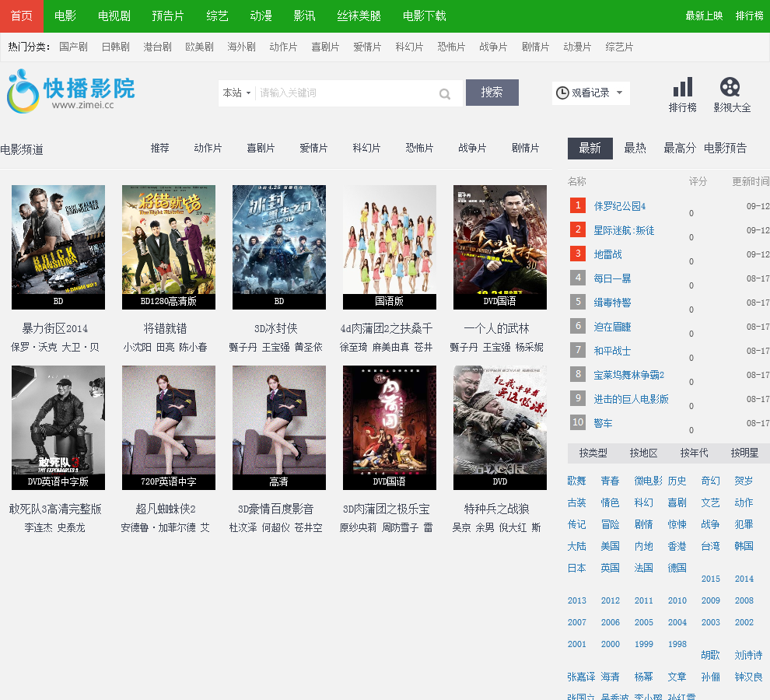Filter by year 1998
Viewport: 770px width, 700px height.
pos(677,644)
